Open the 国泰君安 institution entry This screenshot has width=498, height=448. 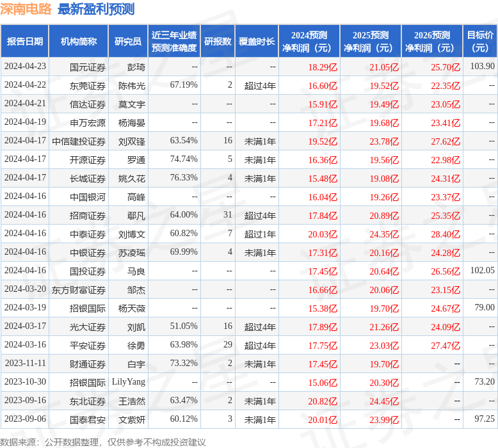coord(88,419)
